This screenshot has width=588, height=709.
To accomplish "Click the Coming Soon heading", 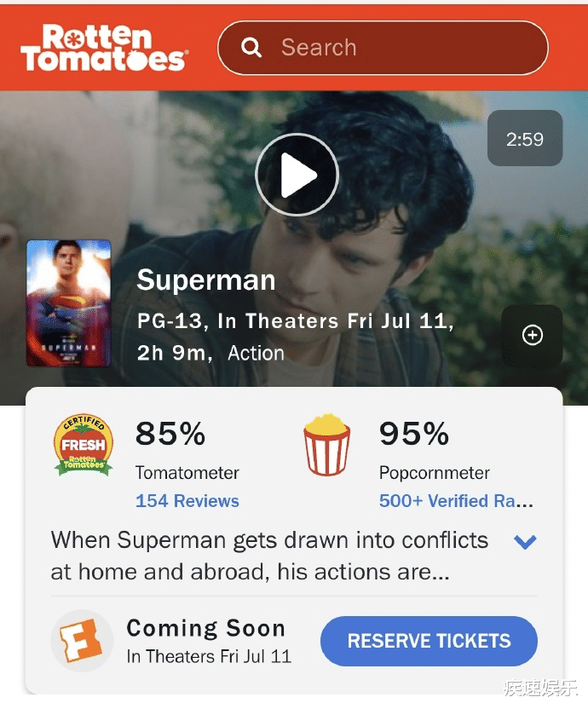I will click(205, 629).
